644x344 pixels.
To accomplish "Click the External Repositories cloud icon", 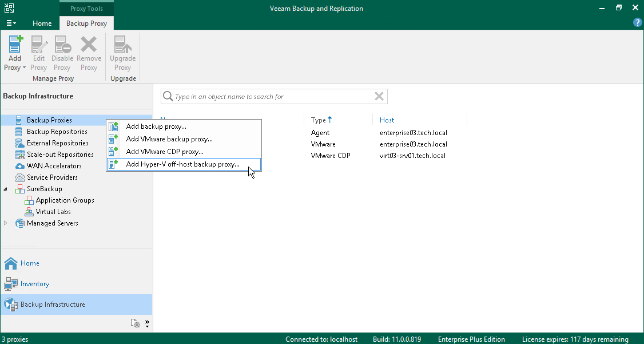I will (x=19, y=143).
